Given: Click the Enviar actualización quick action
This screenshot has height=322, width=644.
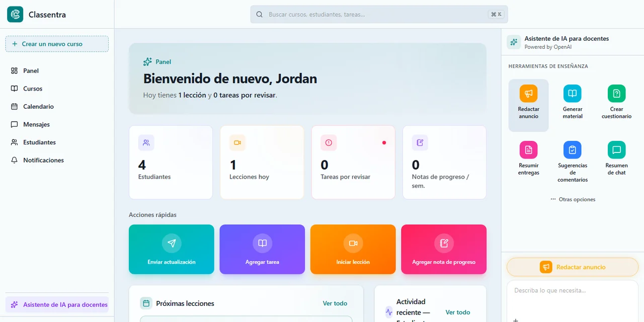Looking at the screenshot, I should (172, 249).
